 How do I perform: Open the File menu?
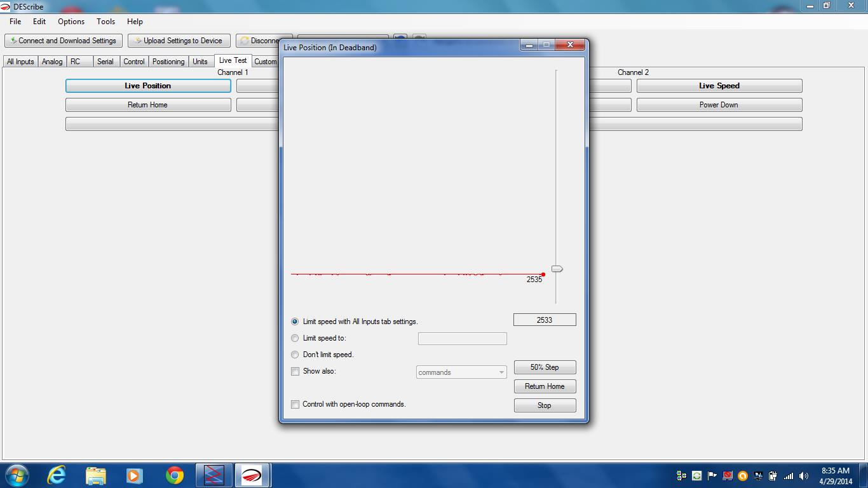[15, 22]
